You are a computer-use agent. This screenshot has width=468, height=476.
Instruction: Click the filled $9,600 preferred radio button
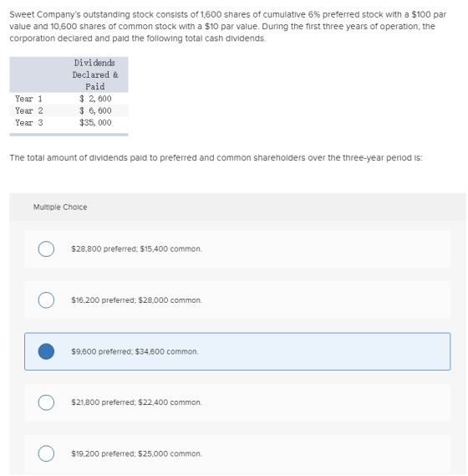[x=46, y=351]
